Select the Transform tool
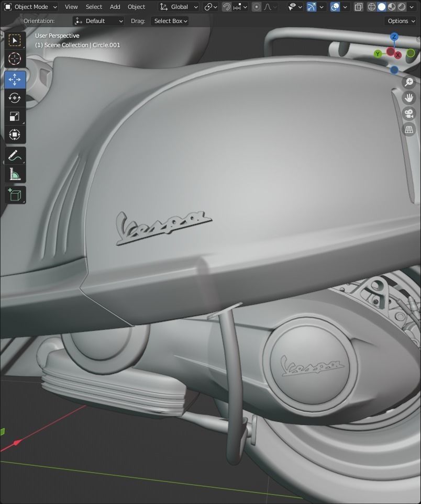The height and width of the screenshot is (504, 421). (15, 135)
